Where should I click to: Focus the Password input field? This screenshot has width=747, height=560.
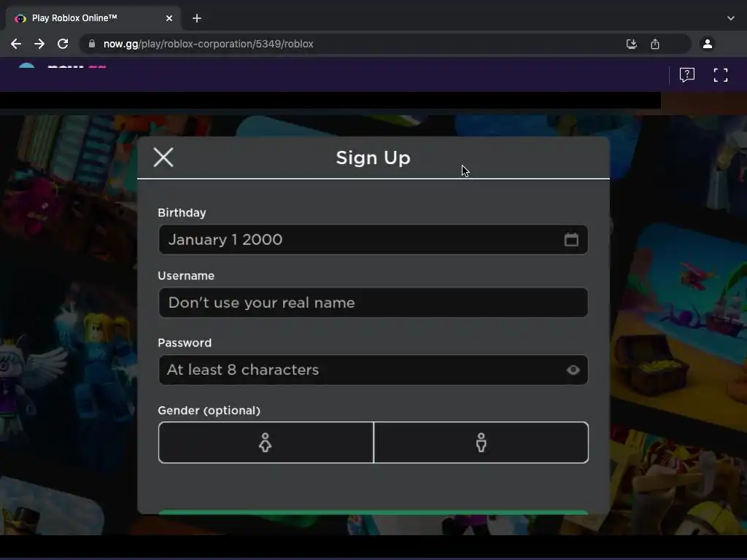click(373, 370)
